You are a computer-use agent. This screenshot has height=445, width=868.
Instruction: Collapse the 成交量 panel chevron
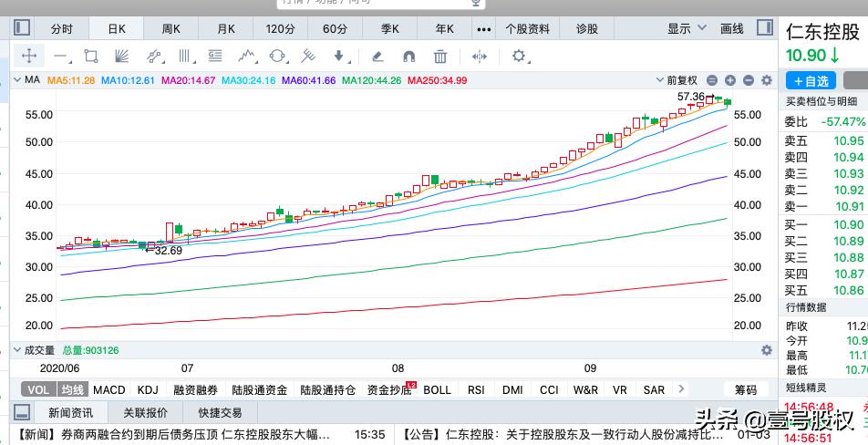click(17, 350)
